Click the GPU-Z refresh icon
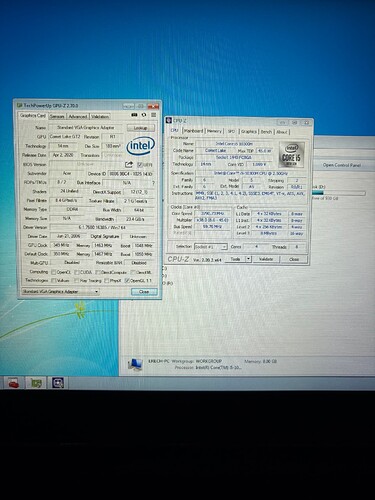Image resolution: width=375 pixels, height=500 pixels. click(x=144, y=115)
